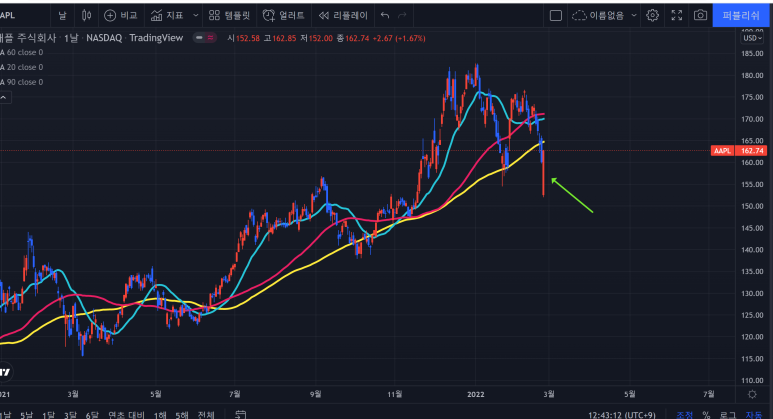Open the 지표 (Indicators) panel

[167, 15]
